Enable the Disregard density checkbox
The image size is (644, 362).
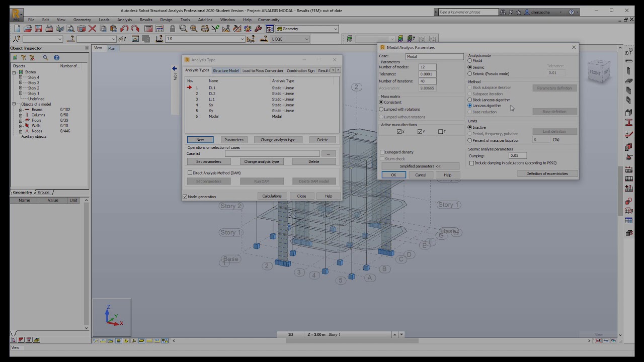(x=382, y=152)
